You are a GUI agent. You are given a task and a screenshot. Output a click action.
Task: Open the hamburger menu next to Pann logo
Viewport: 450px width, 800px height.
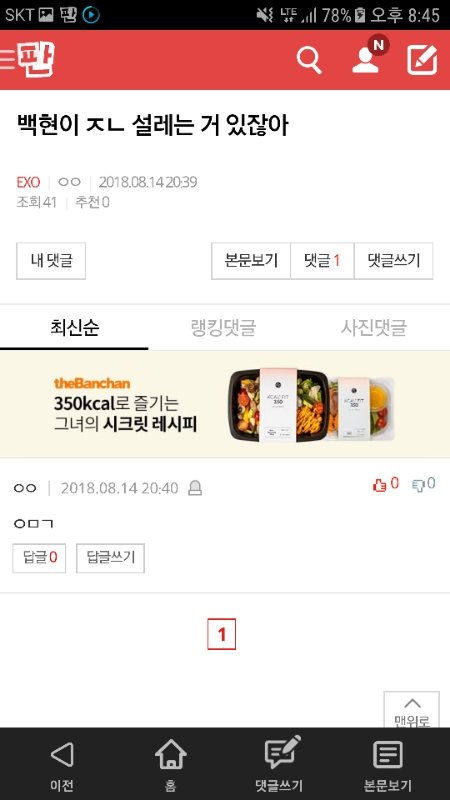click(x=7, y=59)
